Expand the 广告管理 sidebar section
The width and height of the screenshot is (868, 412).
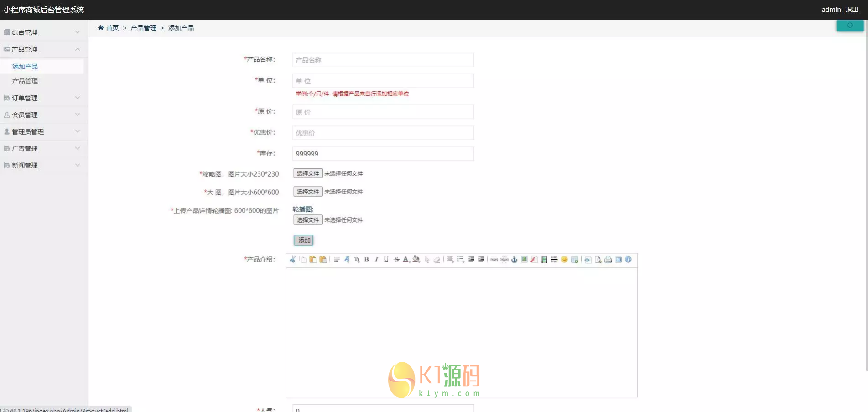pos(44,149)
